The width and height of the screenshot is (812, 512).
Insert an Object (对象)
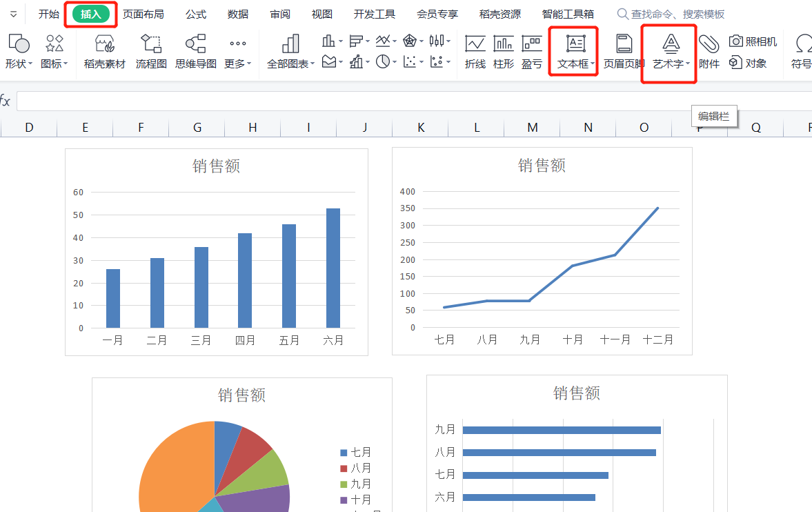click(748, 63)
